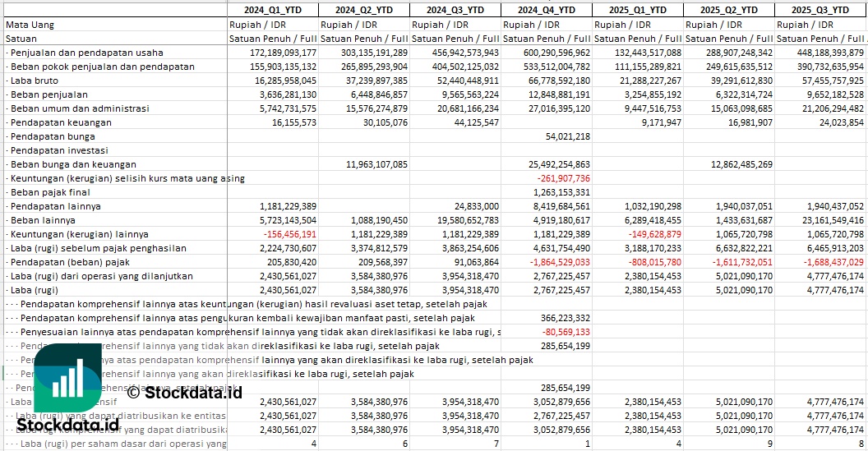868x451 pixels.
Task: Select Beban bunga dan keuangan label
Action: pos(73,164)
